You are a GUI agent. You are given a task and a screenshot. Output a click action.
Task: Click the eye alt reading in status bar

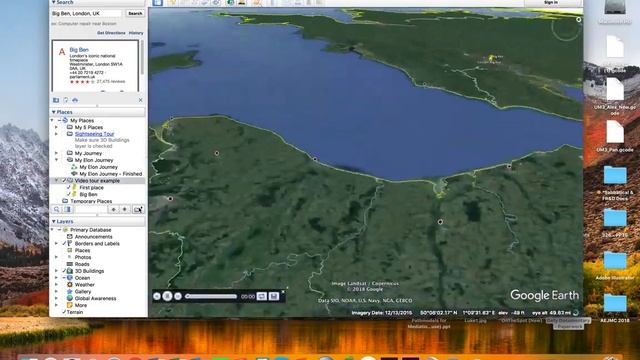pyautogui.click(x=551, y=313)
